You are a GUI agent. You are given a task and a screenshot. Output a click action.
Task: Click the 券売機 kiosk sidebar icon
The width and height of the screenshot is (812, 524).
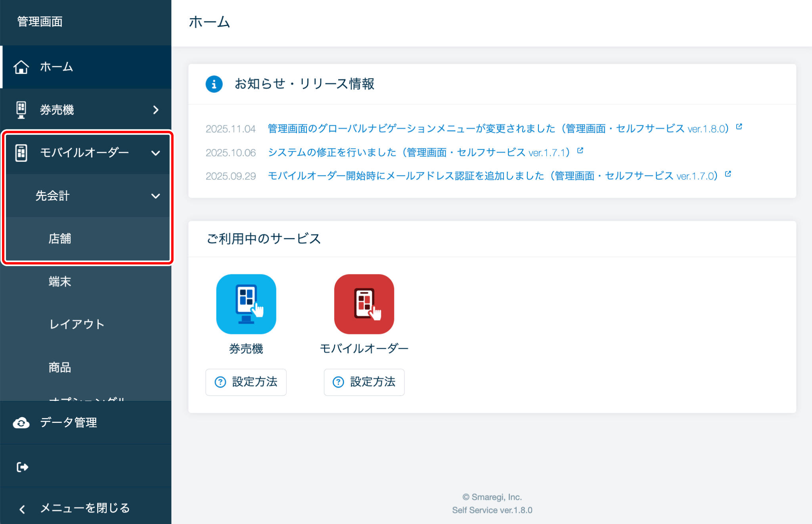coord(21,110)
